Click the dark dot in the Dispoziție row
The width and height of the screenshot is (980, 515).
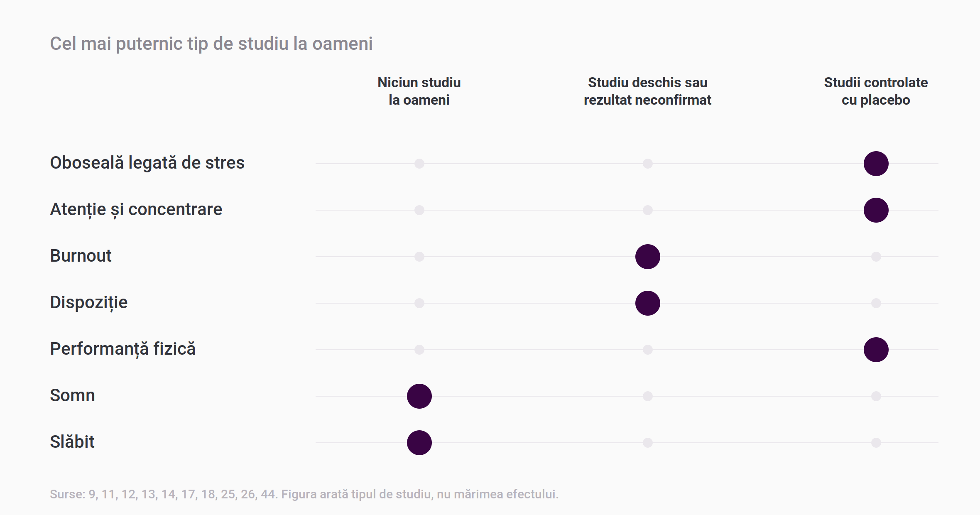[648, 303]
